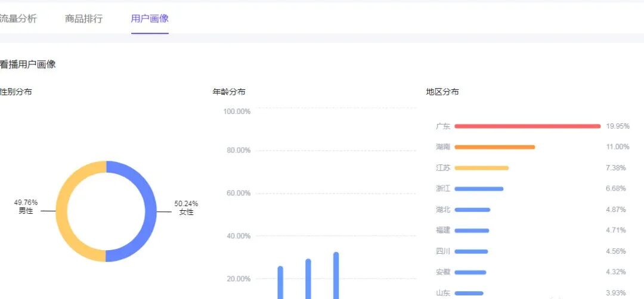Click the 湖北 region bar
644x299 pixels.
click(x=472, y=210)
